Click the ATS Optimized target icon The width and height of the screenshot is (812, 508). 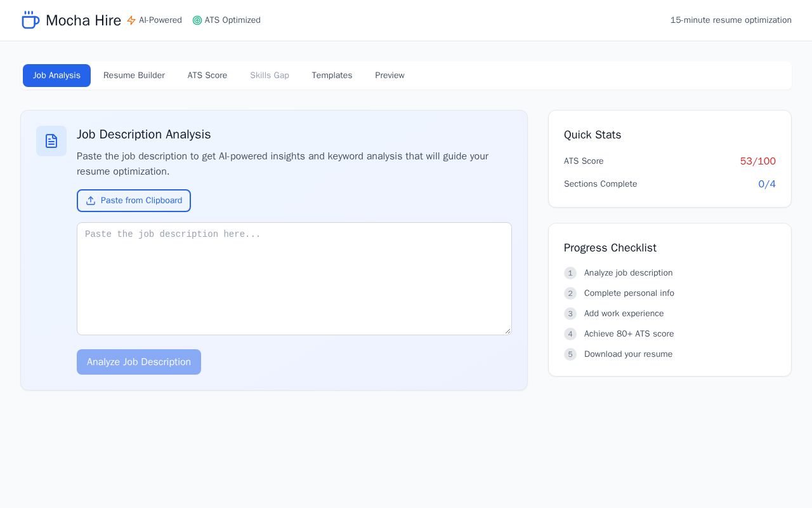(x=197, y=20)
